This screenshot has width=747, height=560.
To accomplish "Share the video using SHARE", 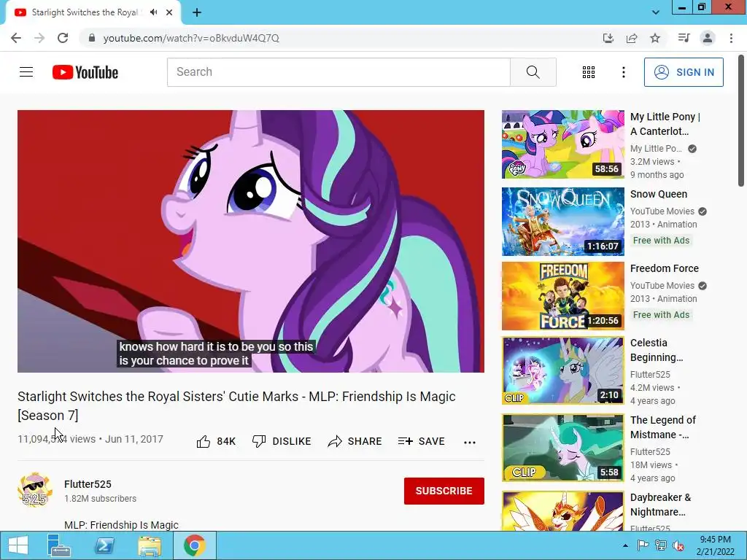I will (355, 441).
